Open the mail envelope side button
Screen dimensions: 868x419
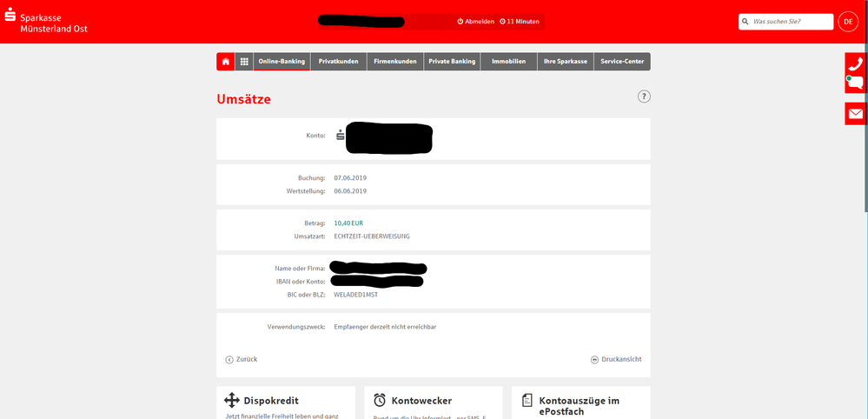[855, 114]
